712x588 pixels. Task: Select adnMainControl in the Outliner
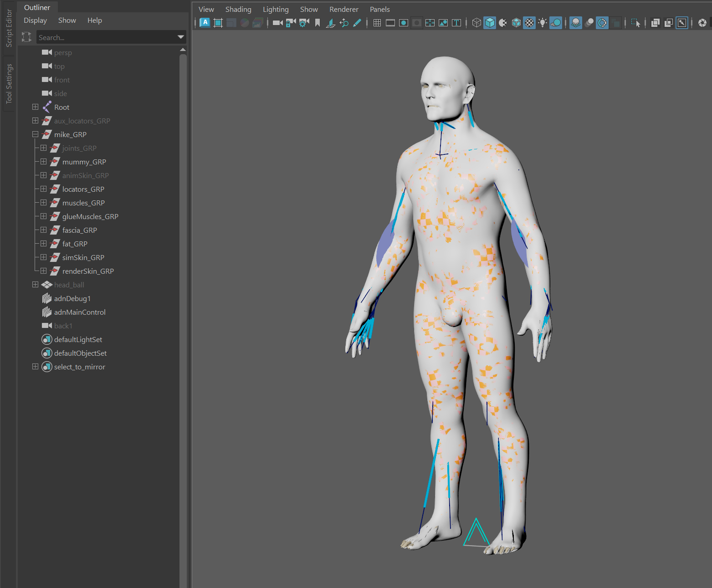tap(80, 312)
